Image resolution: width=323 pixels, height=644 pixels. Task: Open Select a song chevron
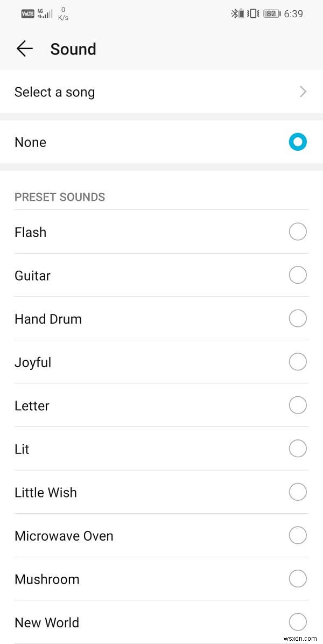pos(303,92)
